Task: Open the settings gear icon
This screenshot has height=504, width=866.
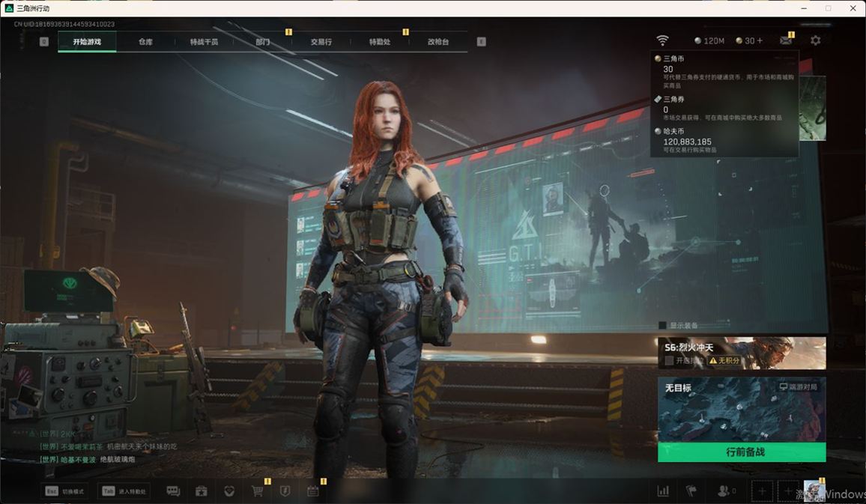Action: [x=815, y=40]
